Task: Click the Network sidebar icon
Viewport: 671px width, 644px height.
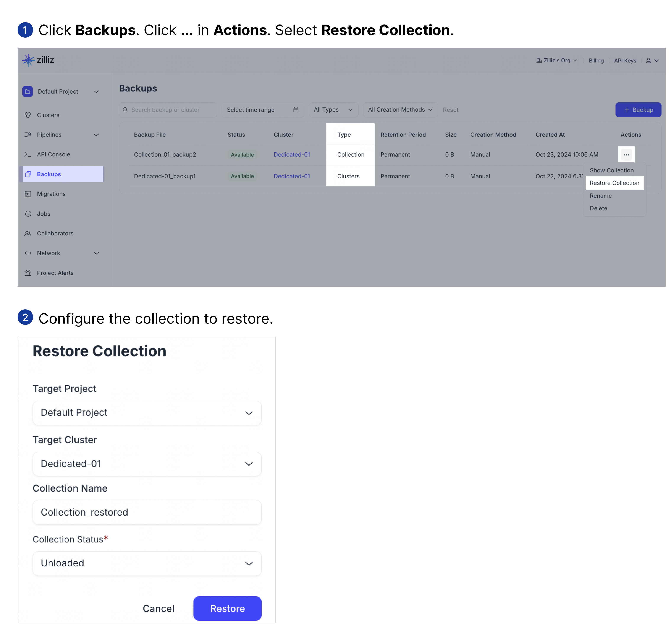Action: coord(28,253)
